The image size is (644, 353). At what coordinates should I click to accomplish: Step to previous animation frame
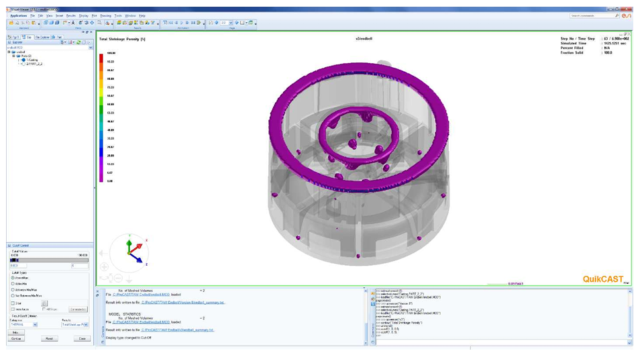[176, 23]
